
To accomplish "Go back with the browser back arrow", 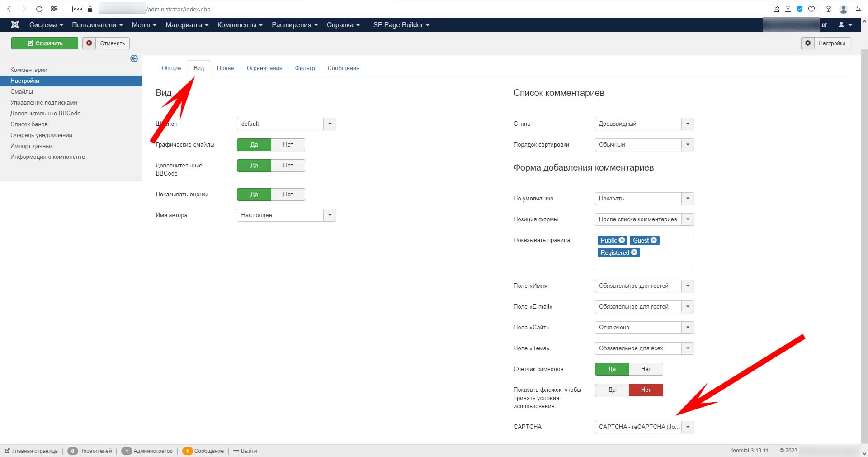I will (9, 9).
